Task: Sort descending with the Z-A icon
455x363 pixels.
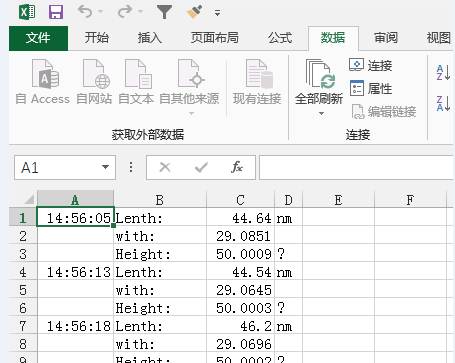Action: 443,103
